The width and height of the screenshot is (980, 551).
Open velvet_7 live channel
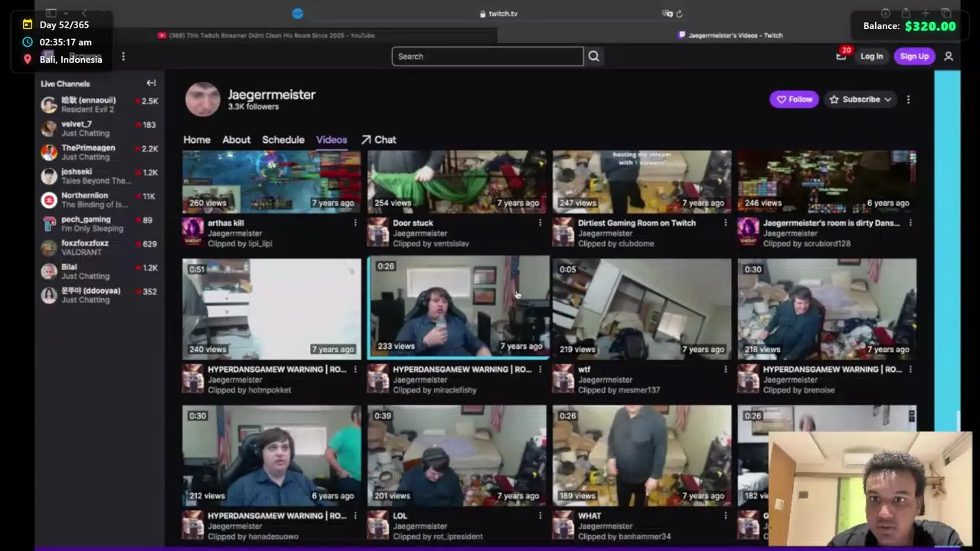coord(100,129)
